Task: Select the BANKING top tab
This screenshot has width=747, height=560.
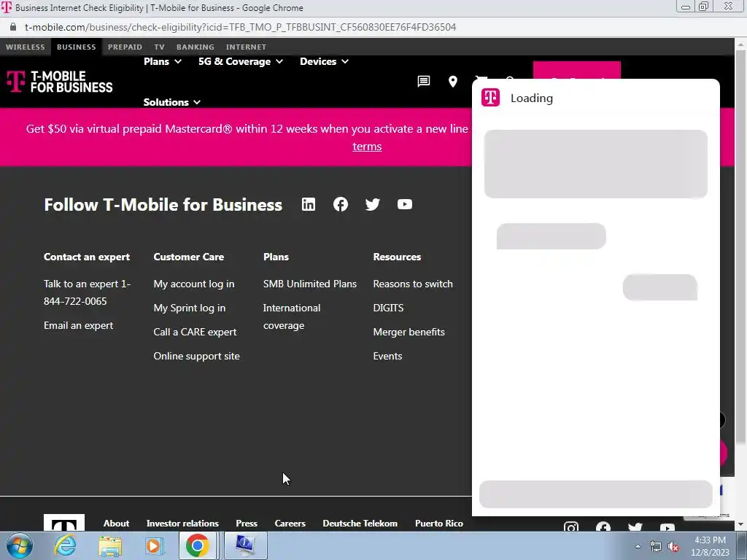Action: click(x=196, y=47)
